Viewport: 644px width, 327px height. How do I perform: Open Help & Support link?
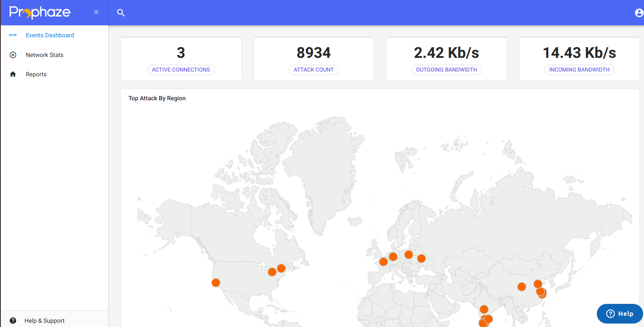[x=45, y=321]
